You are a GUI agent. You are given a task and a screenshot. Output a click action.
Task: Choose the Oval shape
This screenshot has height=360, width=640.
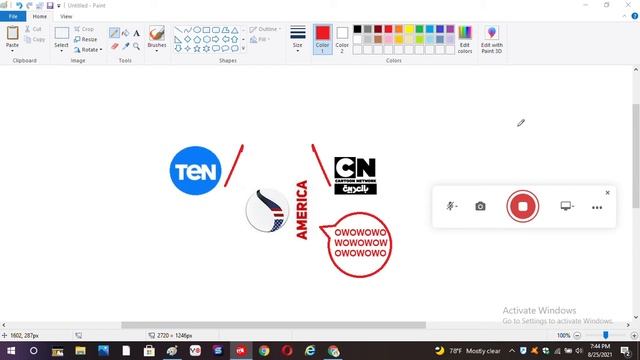pos(197,30)
